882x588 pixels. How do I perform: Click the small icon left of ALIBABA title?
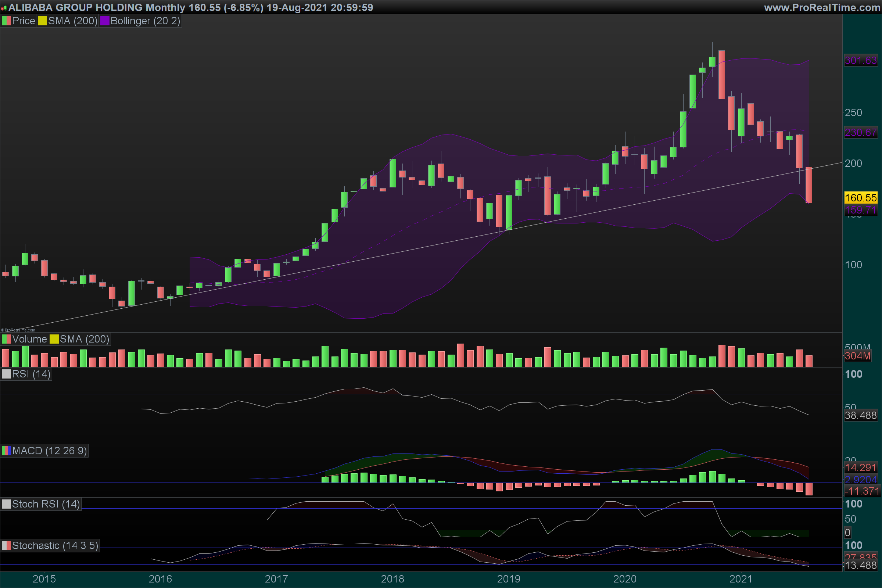point(4,8)
